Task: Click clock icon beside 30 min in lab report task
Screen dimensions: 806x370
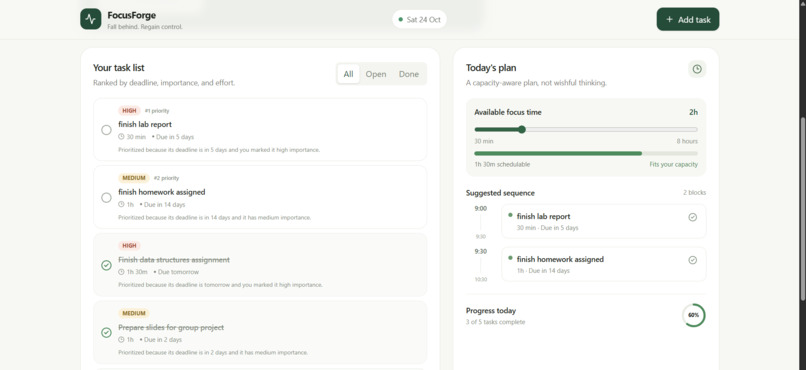Action: pyautogui.click(x=121, y=137)
